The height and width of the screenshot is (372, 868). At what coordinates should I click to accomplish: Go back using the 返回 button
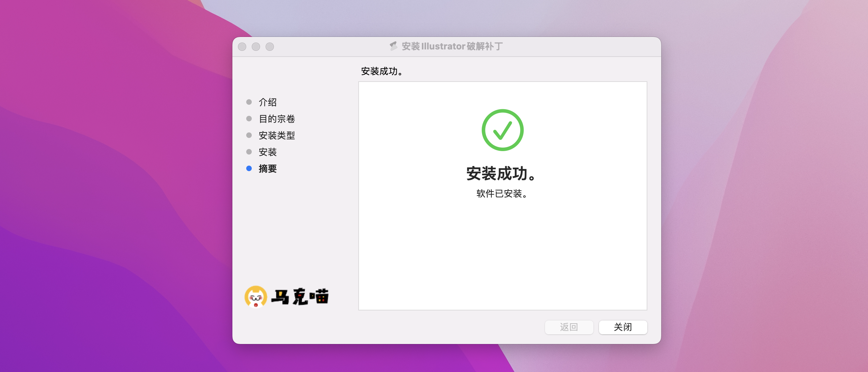click(x=569, y=327)
